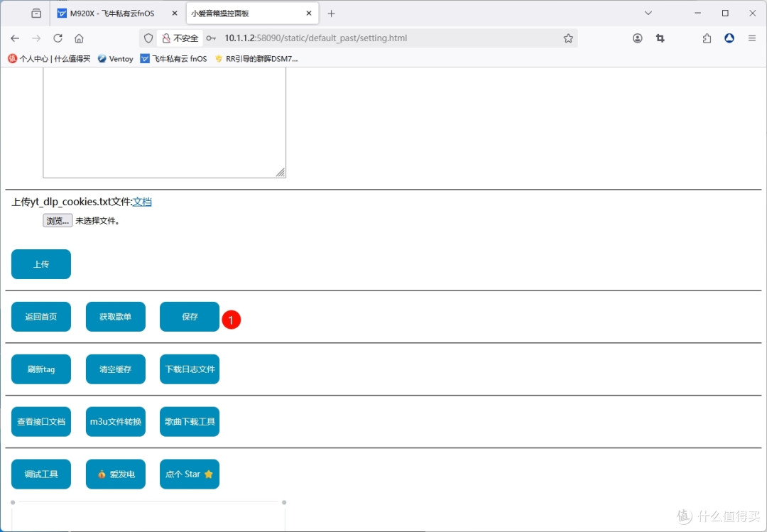
Task: Open the browser hamburger menu
Action: (752, 38)
